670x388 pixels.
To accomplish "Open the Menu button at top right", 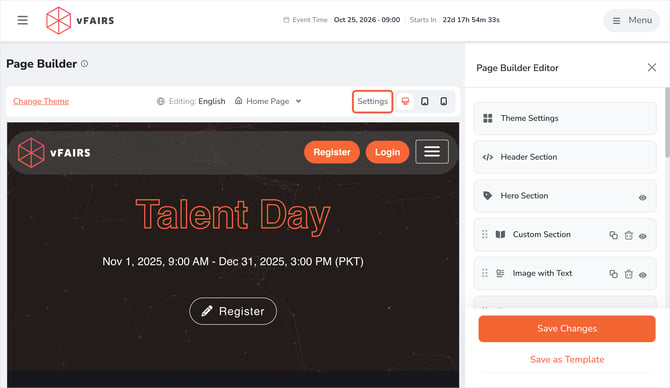I will click(632, 20).
